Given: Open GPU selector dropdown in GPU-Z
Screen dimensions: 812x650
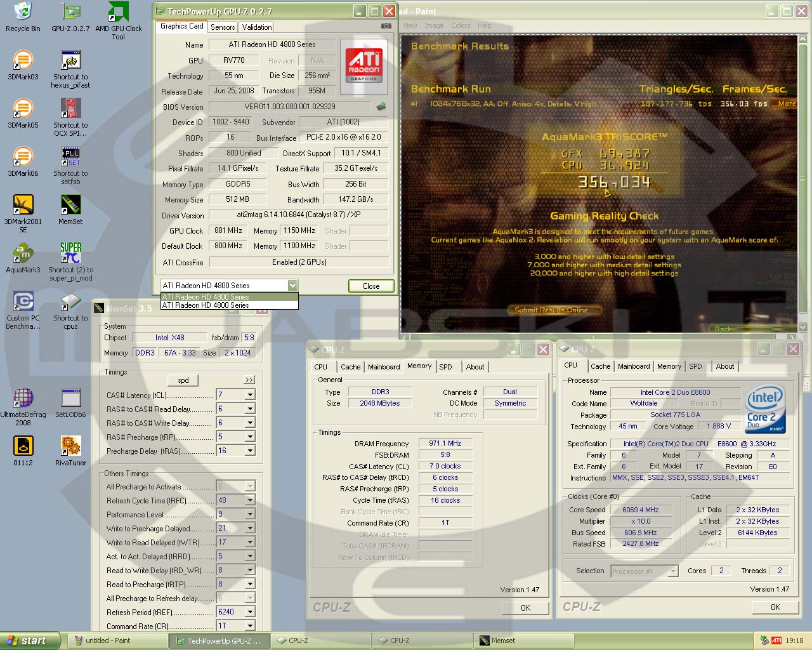Looking at the screenshot, I should pos(292,286).
